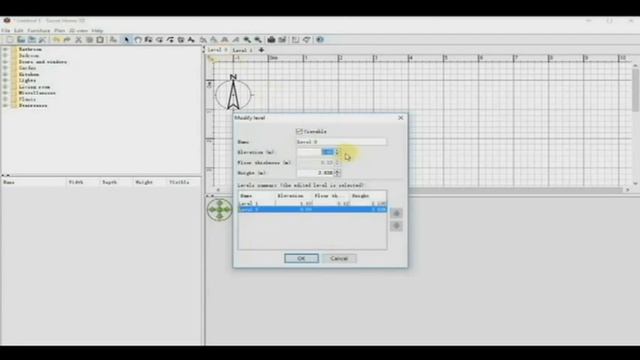Viewport: 640px width, 360px height.
Task: Click into the Elevation value field
Action: tap(316, 152)
